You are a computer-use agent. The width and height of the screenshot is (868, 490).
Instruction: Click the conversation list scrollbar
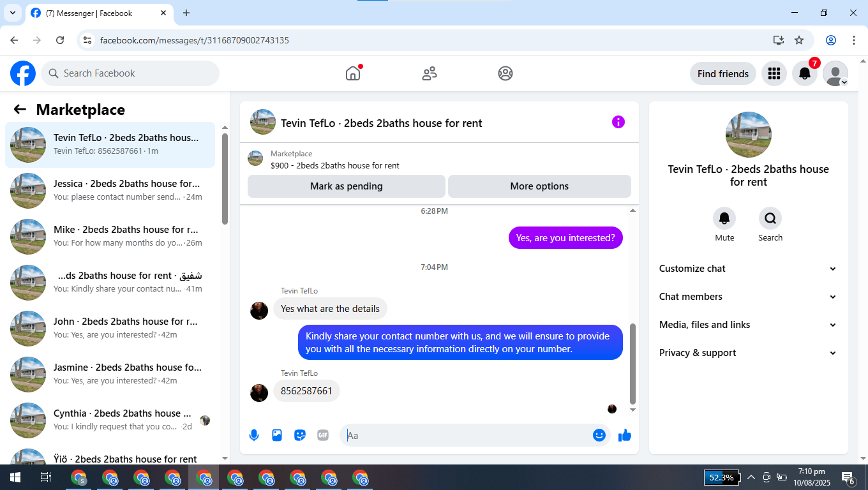[x=225, y=179]
